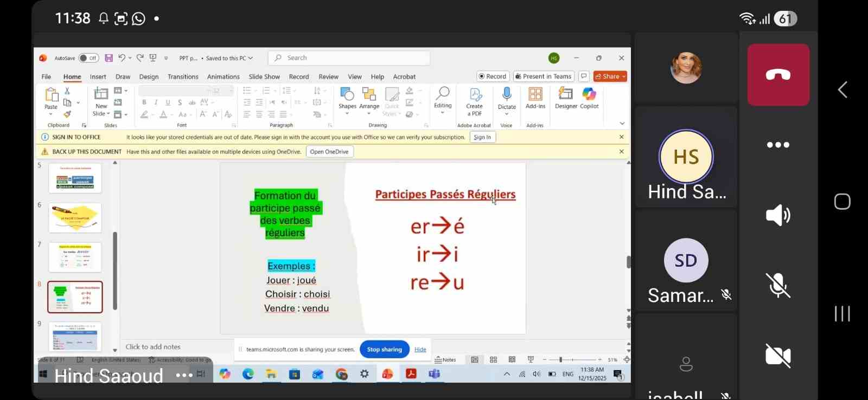Image resolution: width=868 pixels, height=400 pixels.
Task: Toggle the speaker audio output
Action: (778, 215)
